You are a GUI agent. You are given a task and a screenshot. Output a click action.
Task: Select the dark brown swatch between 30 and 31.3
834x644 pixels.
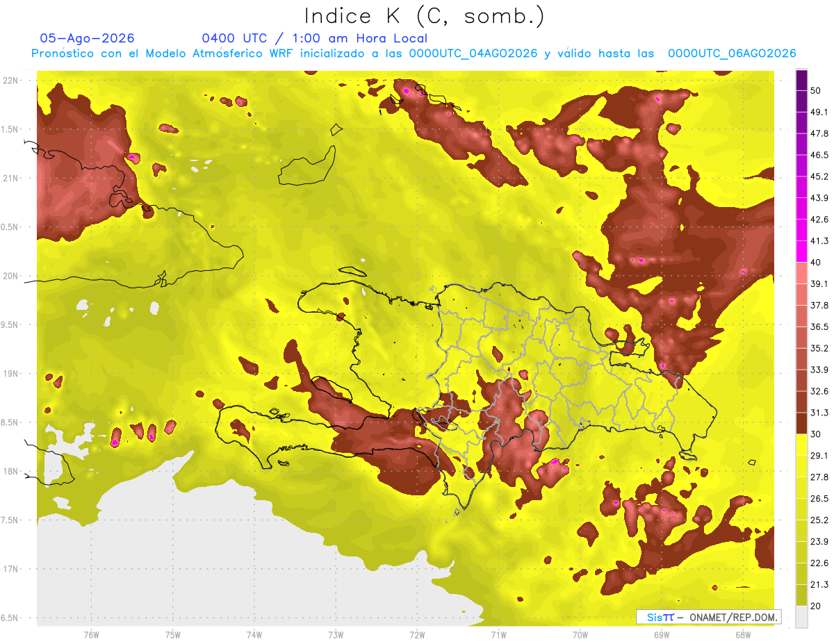(802, 424)
